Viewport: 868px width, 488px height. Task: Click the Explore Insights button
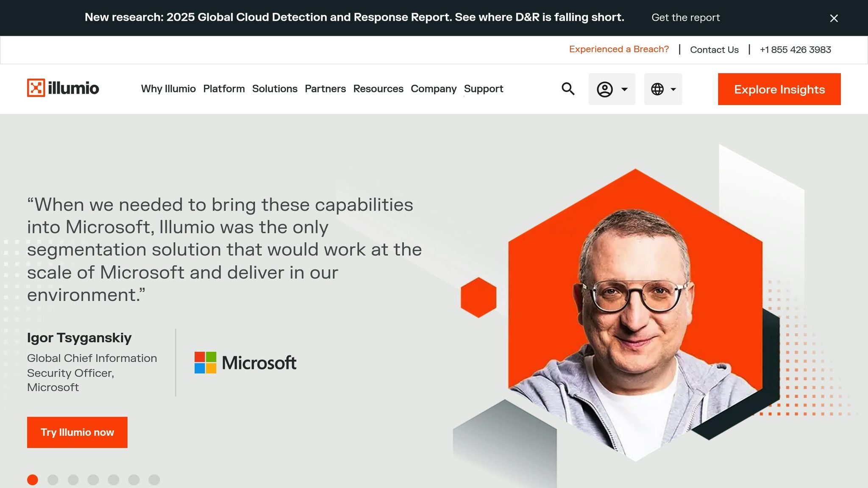point(779,89)
